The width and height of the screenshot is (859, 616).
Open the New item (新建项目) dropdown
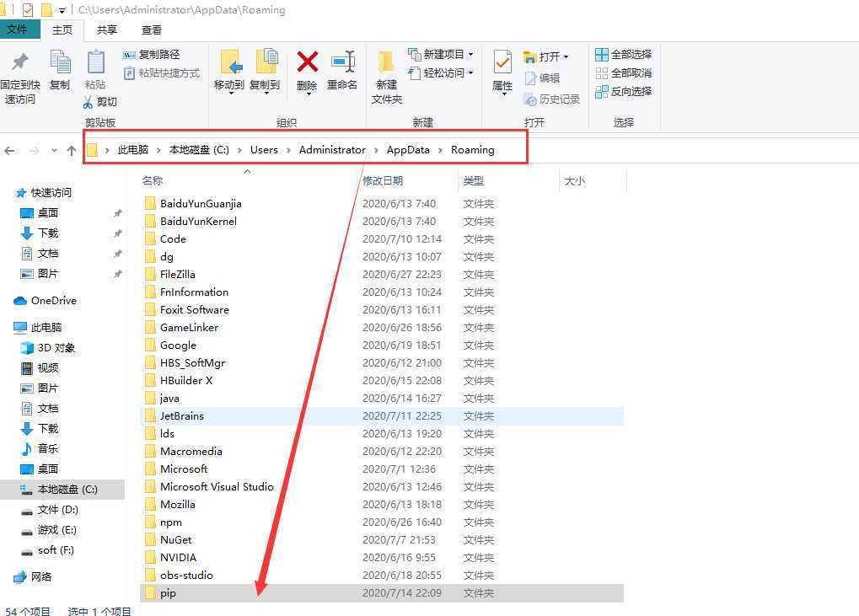441,54
